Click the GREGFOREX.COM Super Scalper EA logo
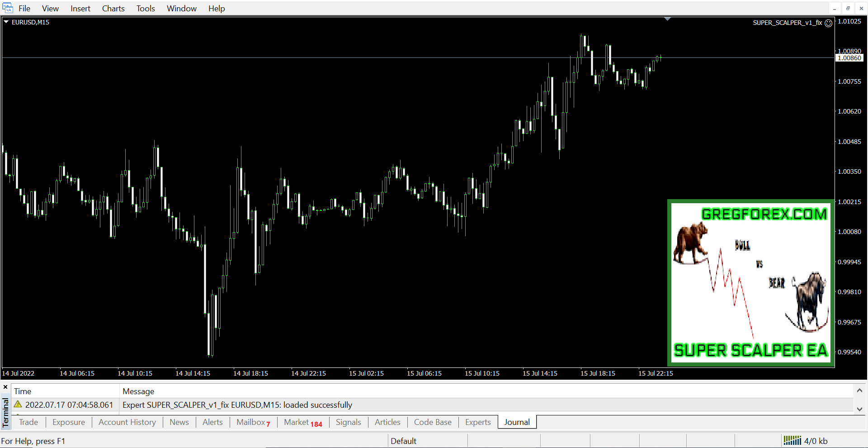Screen dimensions: 868x448 [x=750, y=282]
